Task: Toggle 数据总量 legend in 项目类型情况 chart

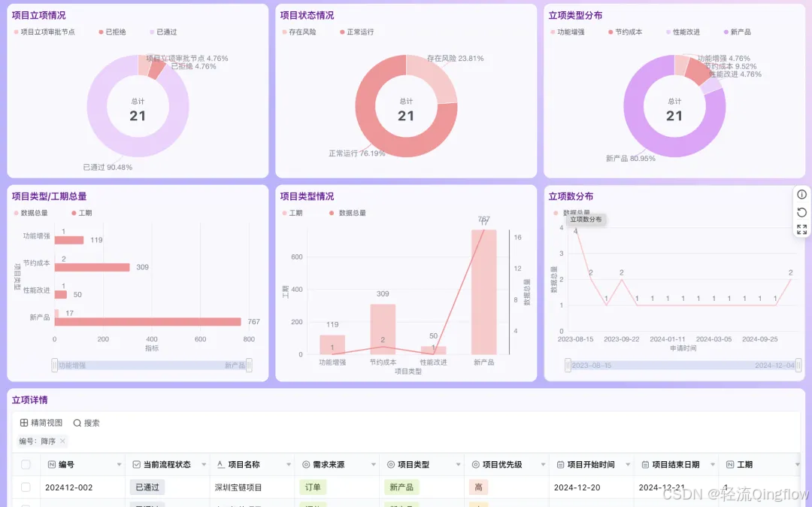Action: point(347,213)
